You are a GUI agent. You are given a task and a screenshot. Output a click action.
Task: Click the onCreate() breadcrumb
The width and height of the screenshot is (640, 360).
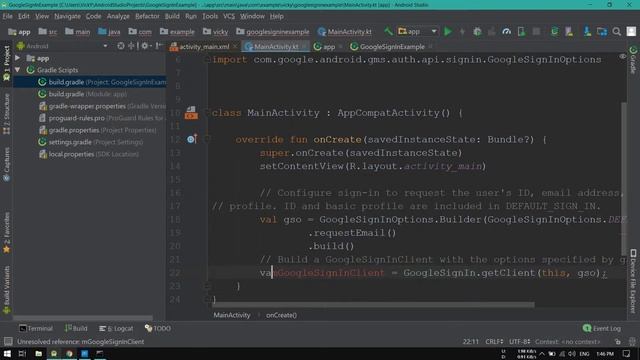(x=281, y=315)
